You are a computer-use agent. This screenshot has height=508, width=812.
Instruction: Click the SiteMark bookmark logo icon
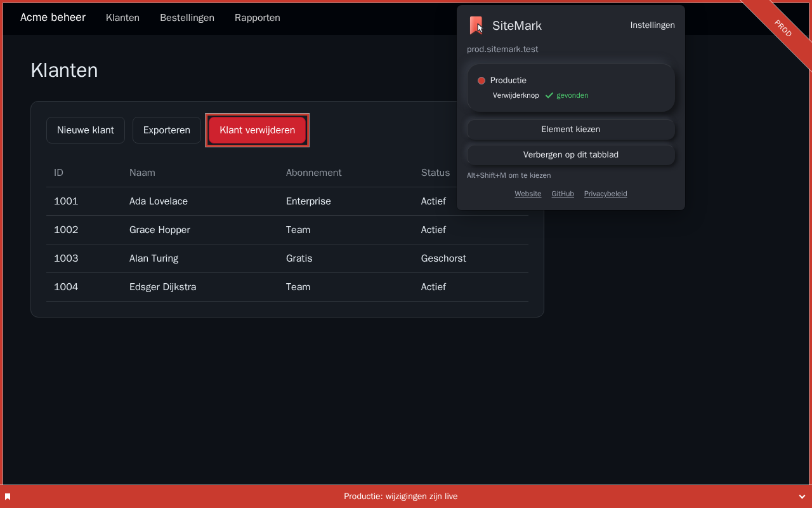[x=476, y=25]
